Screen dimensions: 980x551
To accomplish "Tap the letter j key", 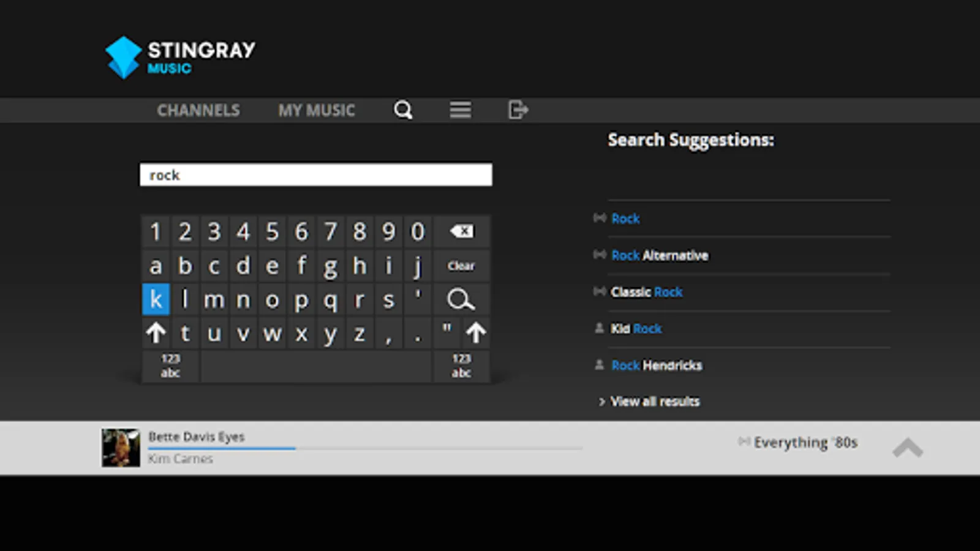I will pyautogui.click(x=418, y=266).
